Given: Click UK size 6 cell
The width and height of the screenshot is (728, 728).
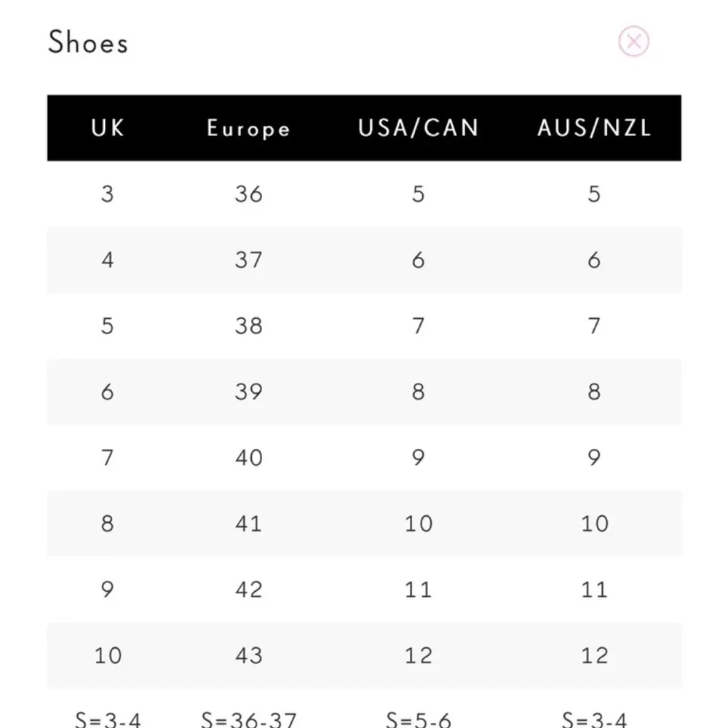Looking at the screenshot, I should pos(108,392).
